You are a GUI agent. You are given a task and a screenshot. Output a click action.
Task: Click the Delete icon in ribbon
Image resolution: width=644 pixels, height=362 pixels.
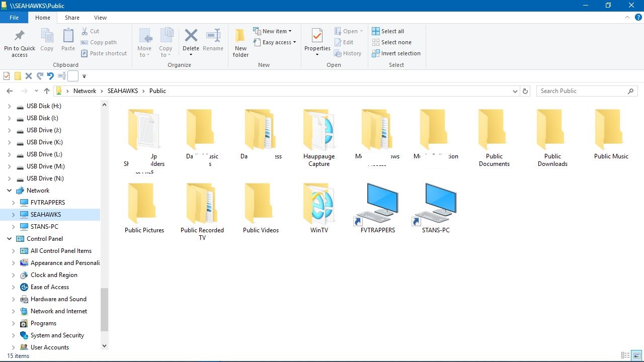191,36
